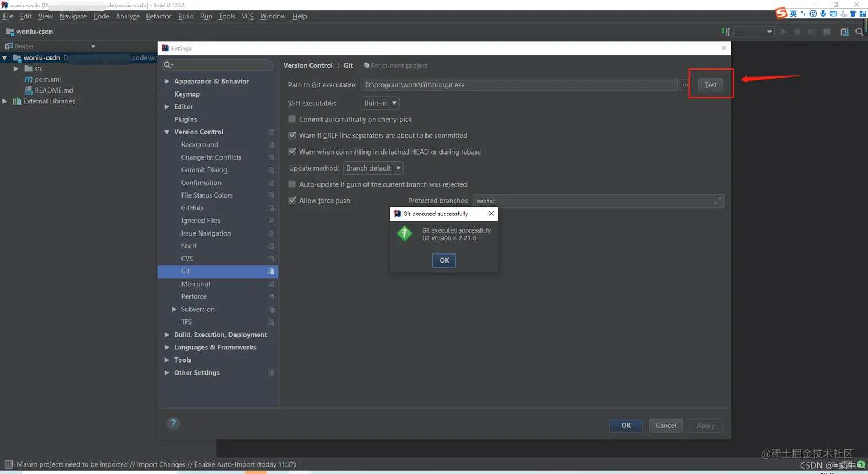
Task: Click project-level icon beside GitHub
Action: [x=271, y=208]
